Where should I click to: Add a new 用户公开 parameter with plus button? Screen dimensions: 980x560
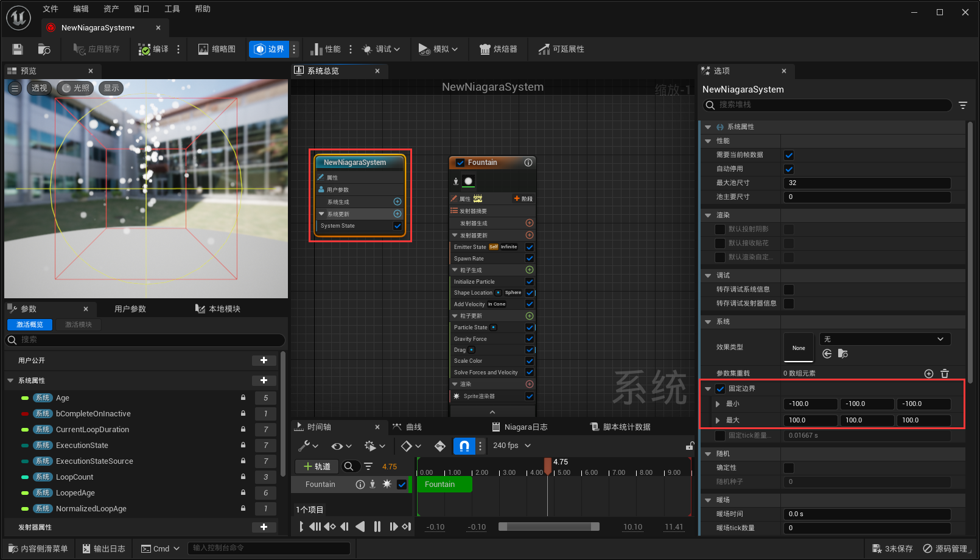264,360
